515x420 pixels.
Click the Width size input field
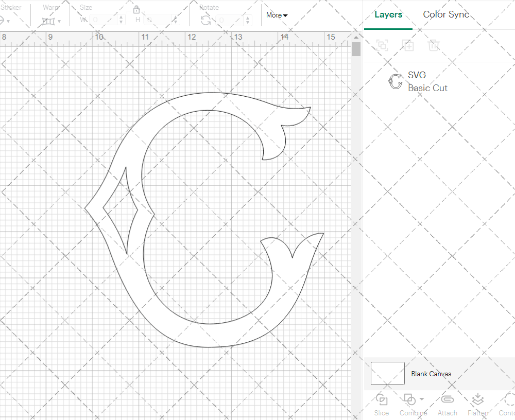click(104, 20)
